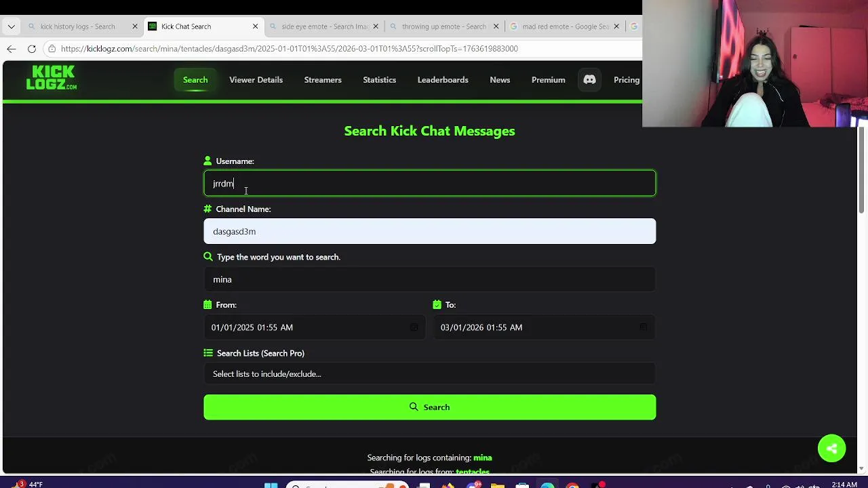The width and height of the screenshot is (868, 488).
Task: Close the Kick Chat Search tab
Action: [255, 26]
